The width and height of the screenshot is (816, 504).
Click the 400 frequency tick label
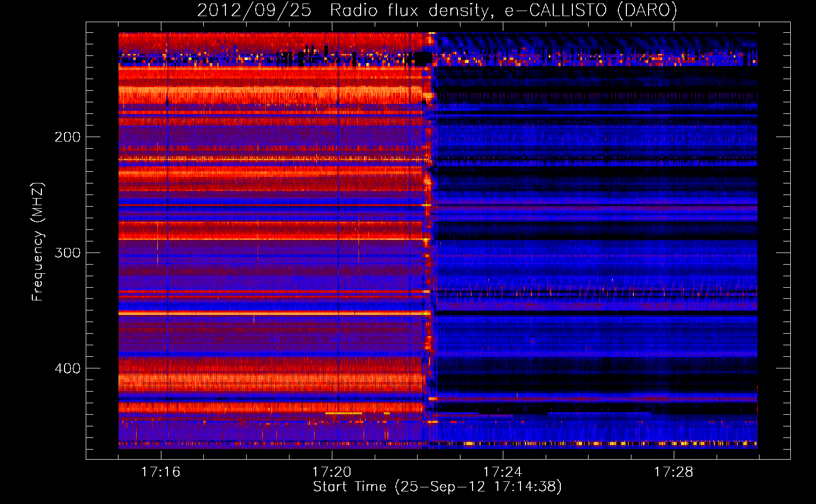68,368
